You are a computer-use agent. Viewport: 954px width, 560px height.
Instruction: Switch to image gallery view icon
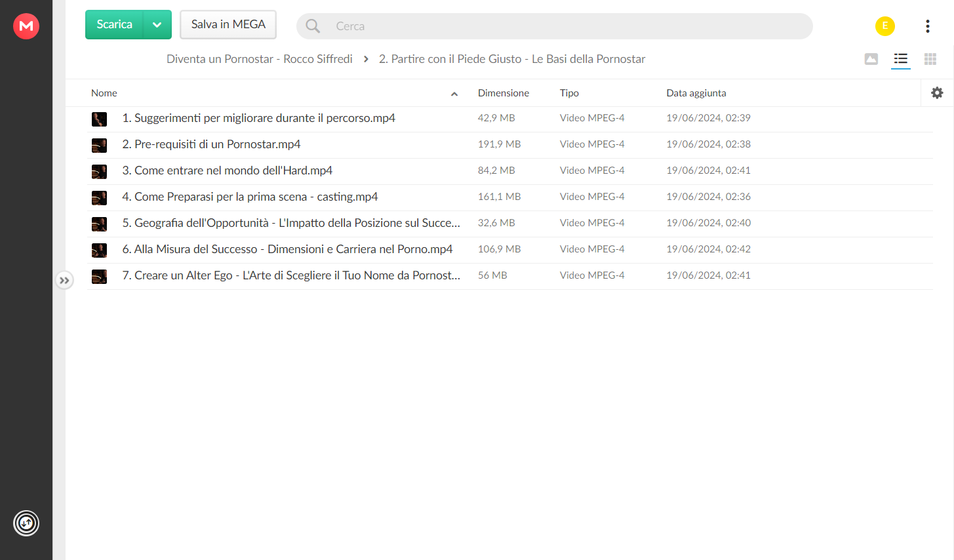point(871,59)
